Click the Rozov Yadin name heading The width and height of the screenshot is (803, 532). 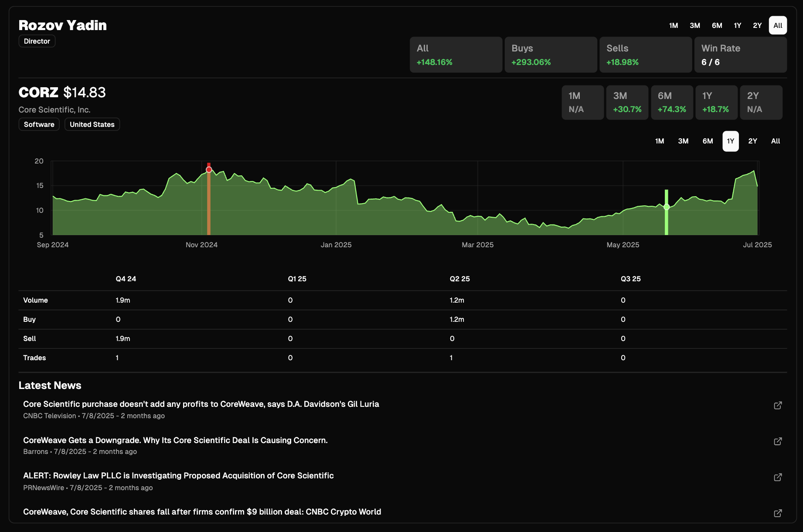[x=63, y=25]
